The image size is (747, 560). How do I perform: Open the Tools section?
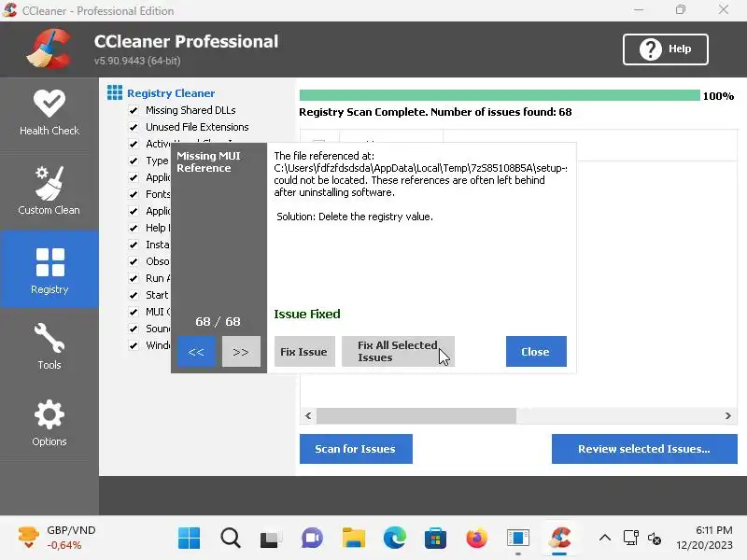pos(49,346)
